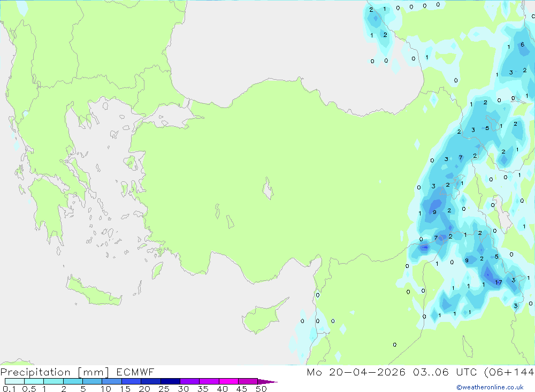The height and width of the screenshot is (392, 535).
Task: Click the date text 'Mo 20-04-2026'
Action: coord(356,372)
